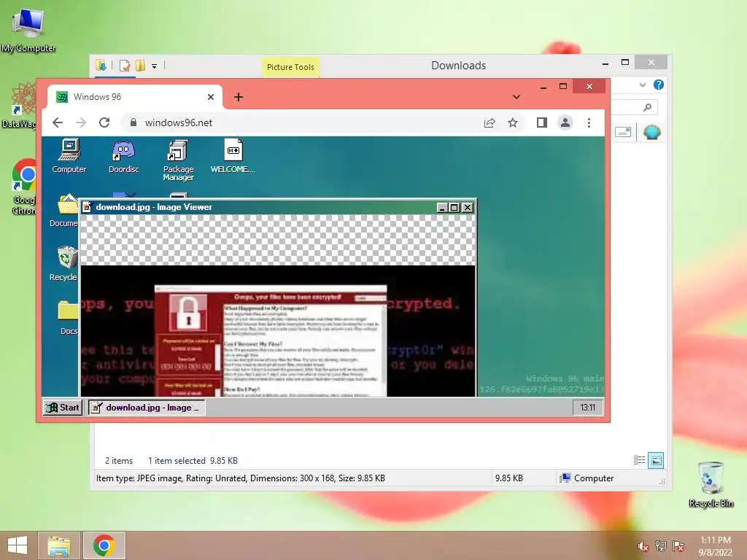747x560 pixels.
Task: Click the Downloads window system menu icon
Action: (x=101, y=66)
